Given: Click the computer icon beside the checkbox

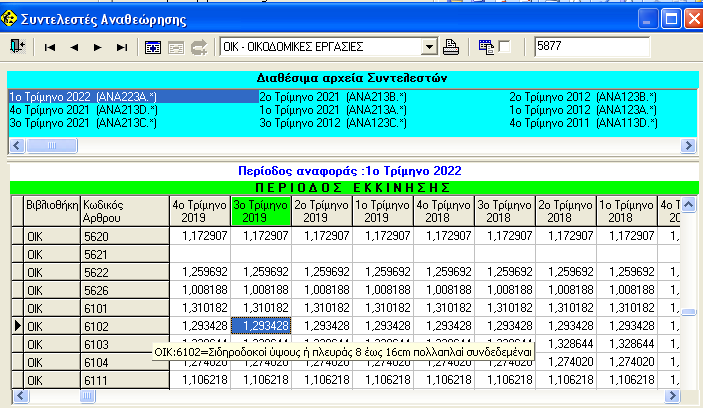Looking at the screenshot, I should coord(485,46).
